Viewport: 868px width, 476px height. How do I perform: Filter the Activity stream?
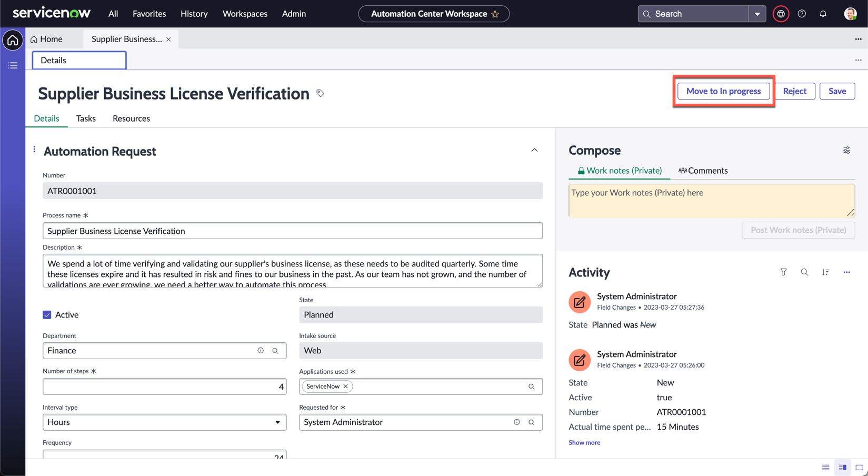point(783,272)
